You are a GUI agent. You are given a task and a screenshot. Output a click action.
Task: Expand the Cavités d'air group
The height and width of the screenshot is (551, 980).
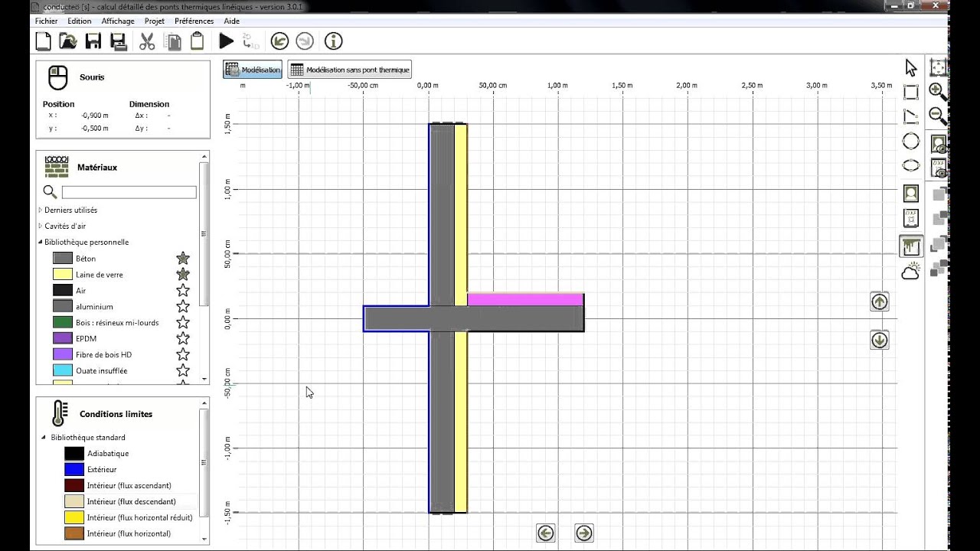tap(40, 227)
